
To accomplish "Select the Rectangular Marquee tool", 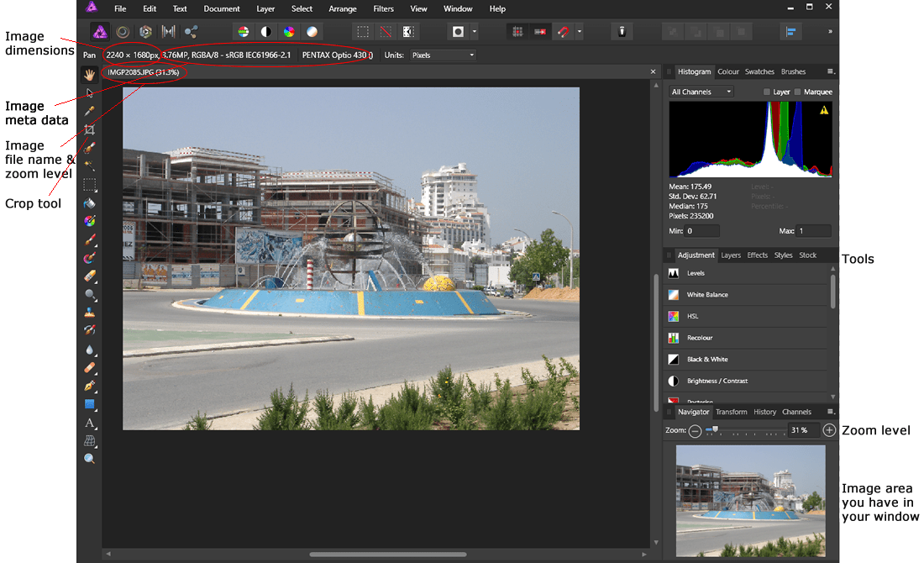I will click(90, 185).
